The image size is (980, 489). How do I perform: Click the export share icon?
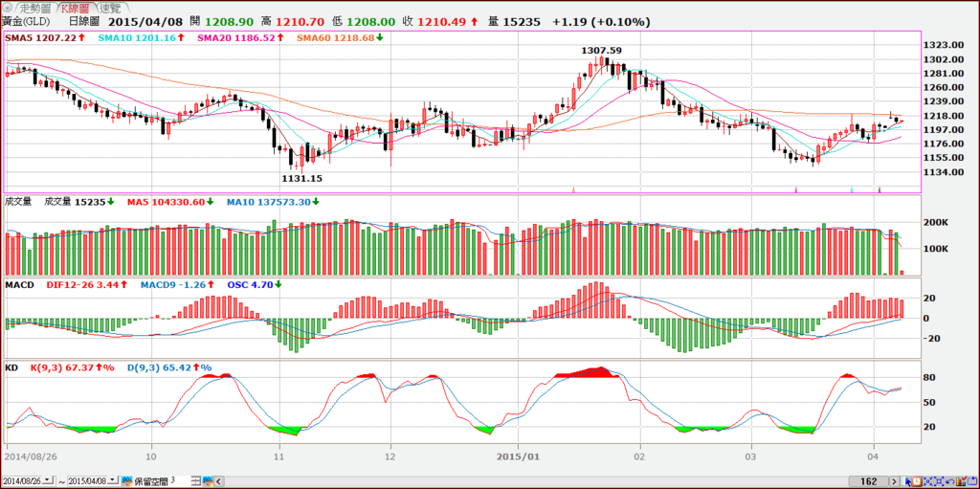(x=972, y=481)
